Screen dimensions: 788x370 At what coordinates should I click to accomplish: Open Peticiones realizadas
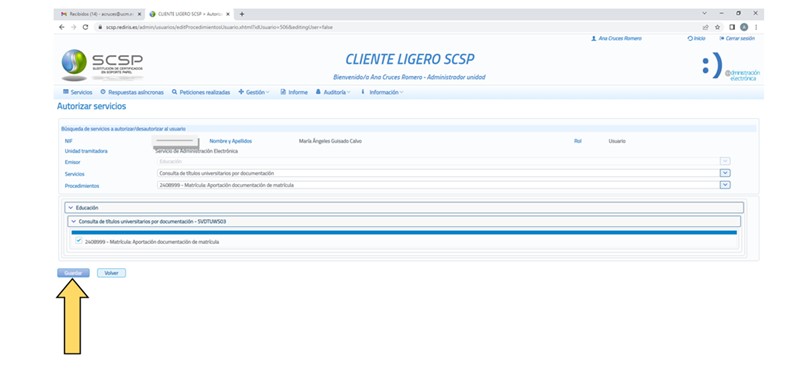click(201, 92)
